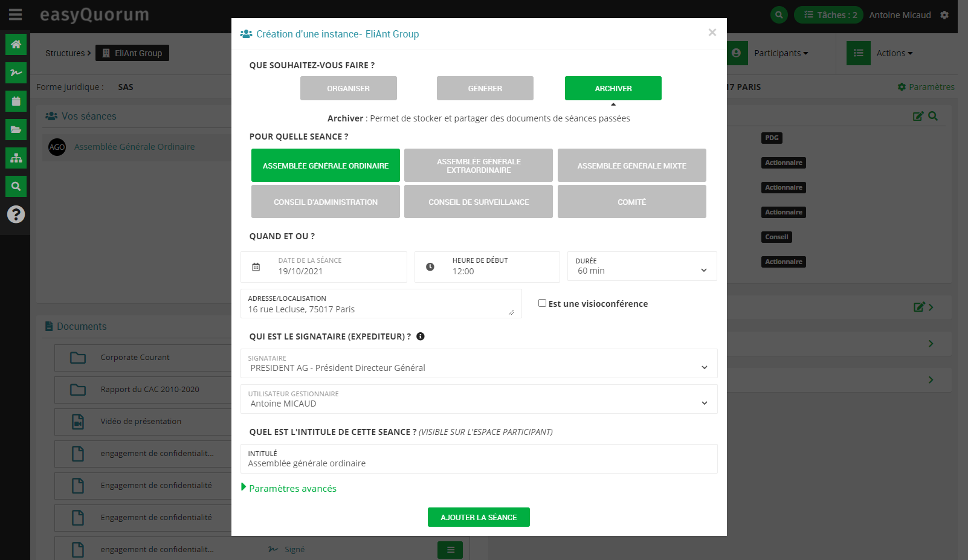Click the info icon beside signataire heading

click(x=421, y=336)
